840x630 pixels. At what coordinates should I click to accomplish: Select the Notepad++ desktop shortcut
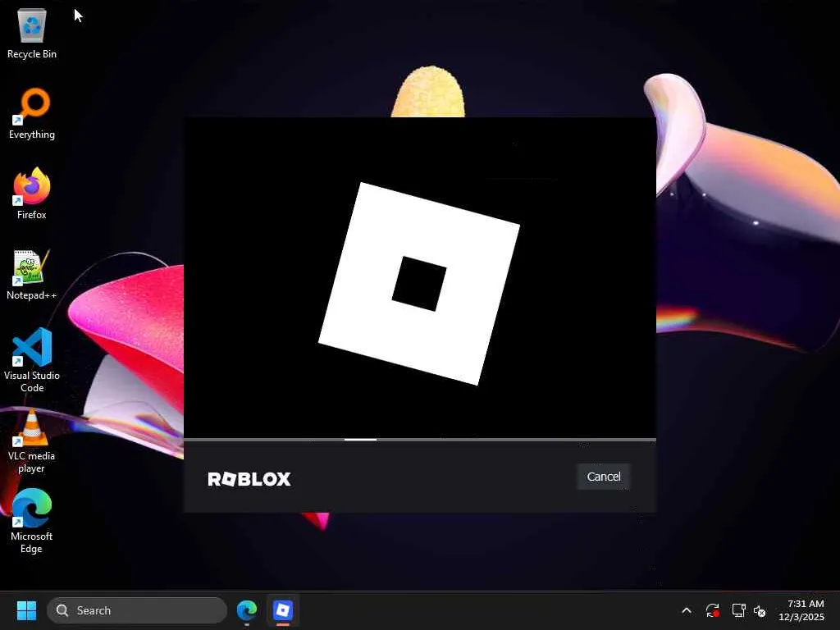point(32,274)
